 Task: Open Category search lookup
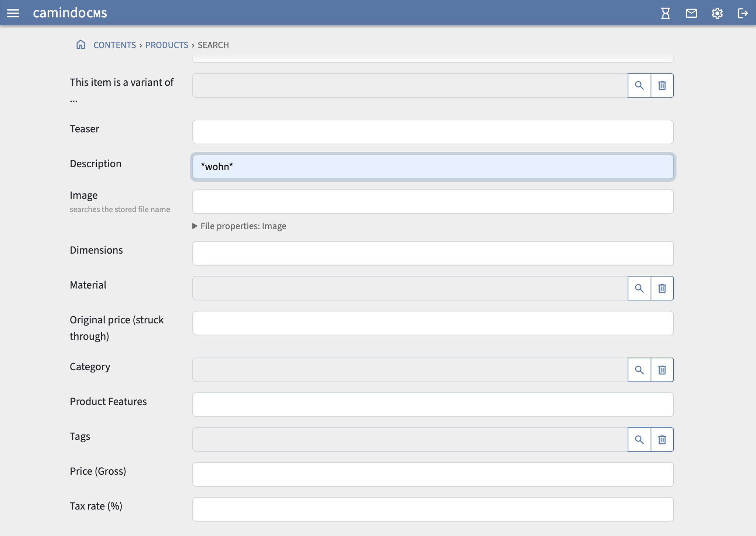coord(639,370)
